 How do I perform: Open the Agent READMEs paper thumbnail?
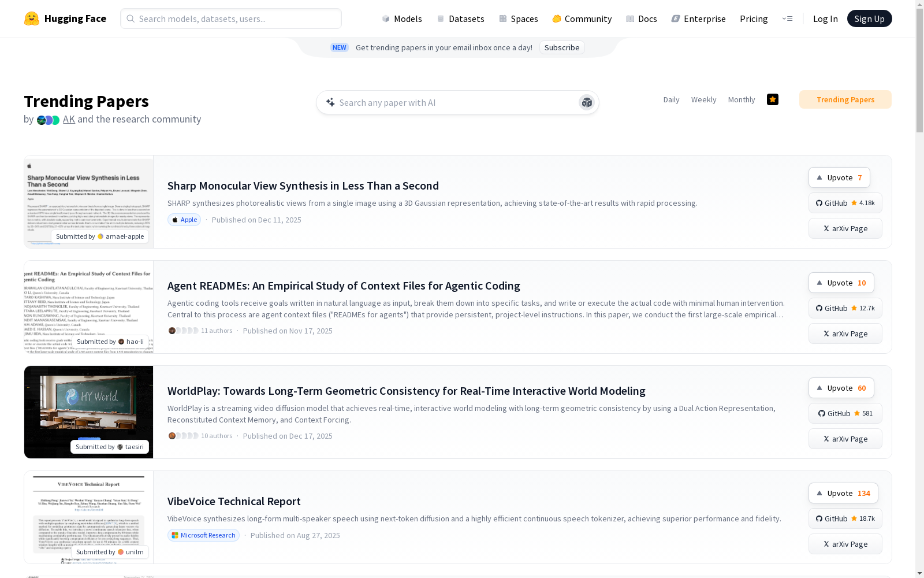(x=88, y=307)
